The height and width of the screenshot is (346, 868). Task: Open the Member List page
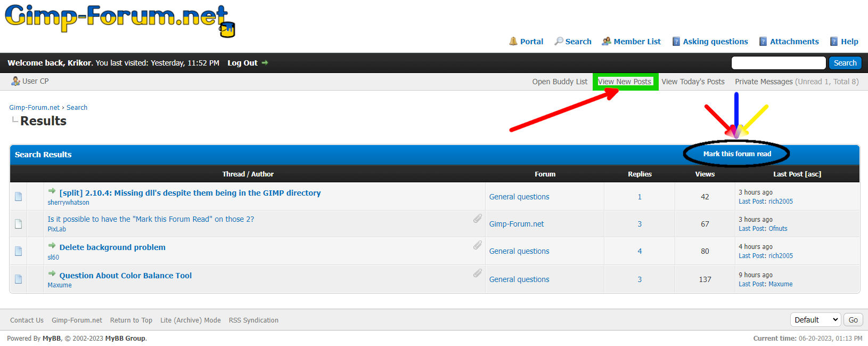pyautogui.click(x=637, y=42)
